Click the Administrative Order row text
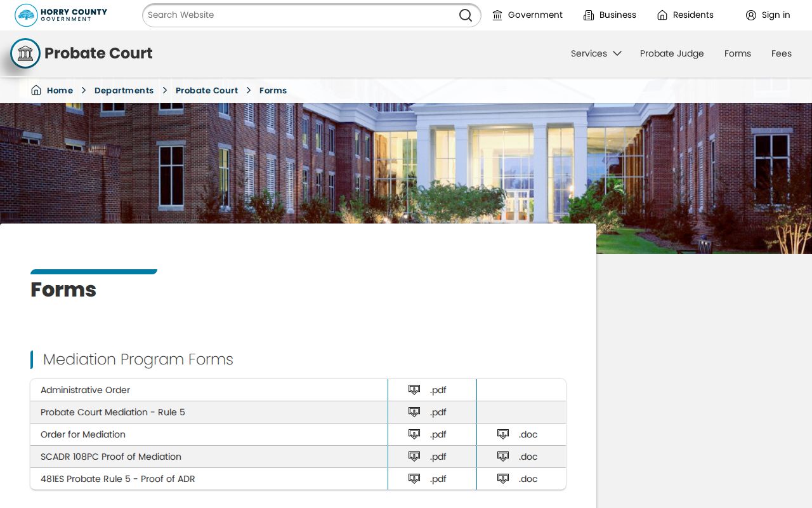 85,390
